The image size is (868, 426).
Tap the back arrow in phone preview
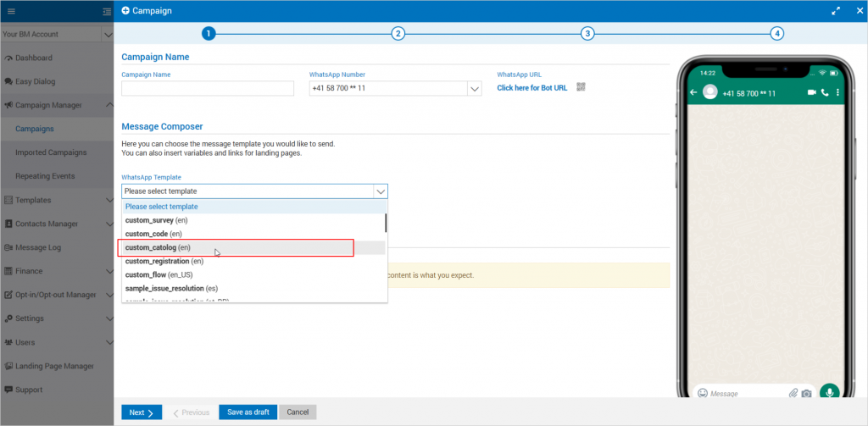pyautogui.click(x=693, y=92)
